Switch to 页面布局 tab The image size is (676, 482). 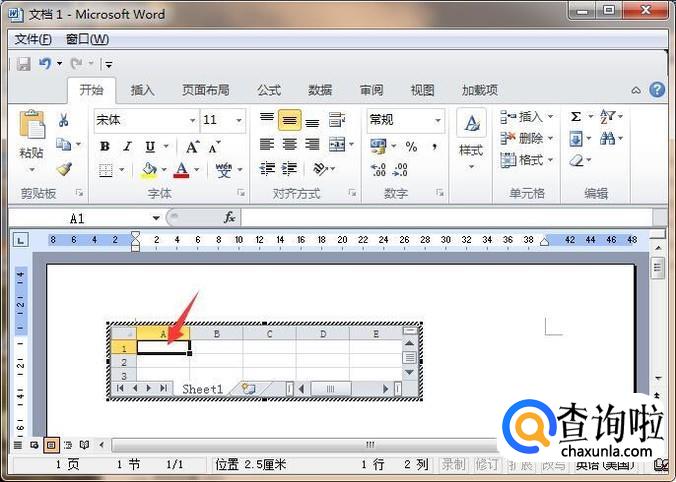pos(206,90)
